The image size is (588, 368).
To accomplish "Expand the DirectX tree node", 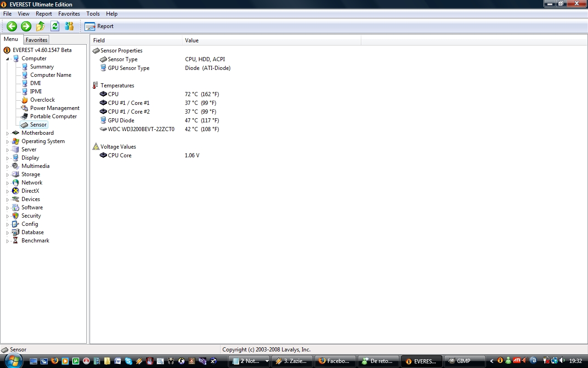I will click(x=7, y=191).
